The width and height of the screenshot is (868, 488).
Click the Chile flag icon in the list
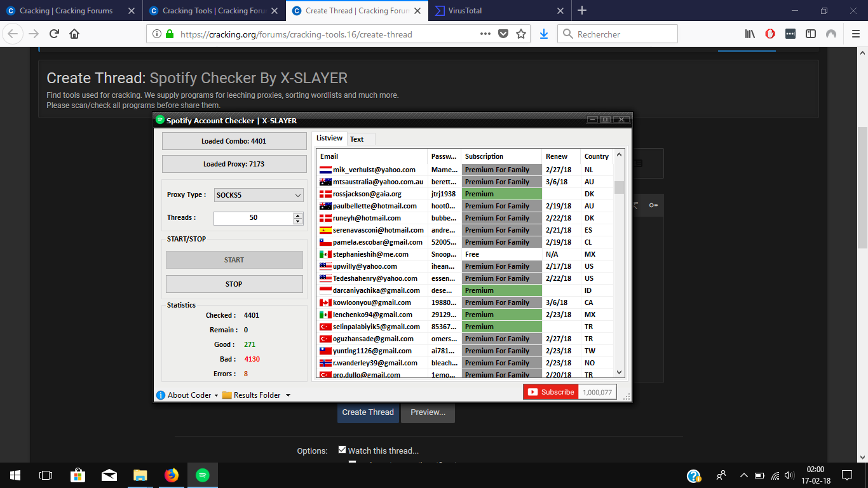pyautogui.click(x=325, y=243)
